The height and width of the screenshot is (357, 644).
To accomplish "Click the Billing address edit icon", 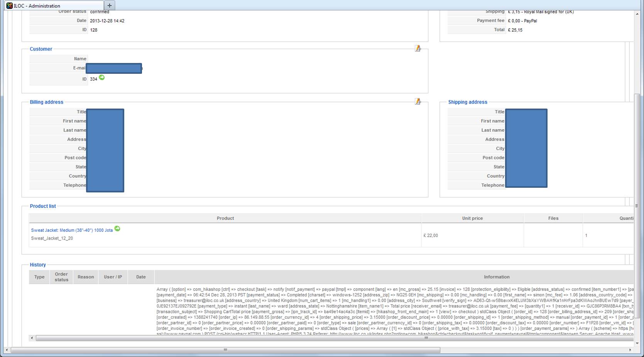I will point(418,101).
